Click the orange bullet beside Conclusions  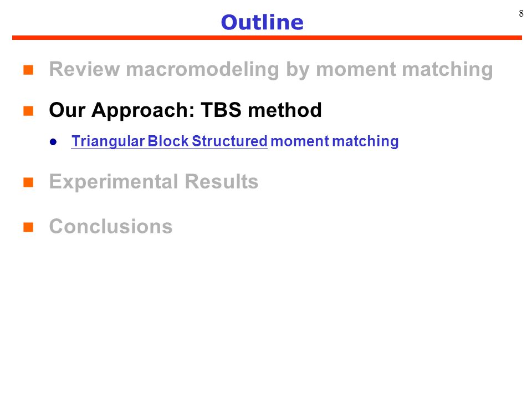pyautogui.click(x=28, y=227)
